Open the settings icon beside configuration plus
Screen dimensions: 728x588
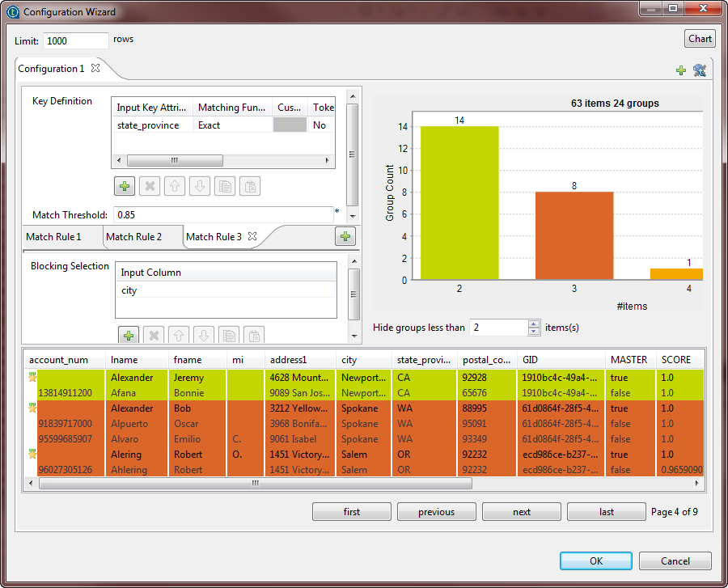point(700,70)
